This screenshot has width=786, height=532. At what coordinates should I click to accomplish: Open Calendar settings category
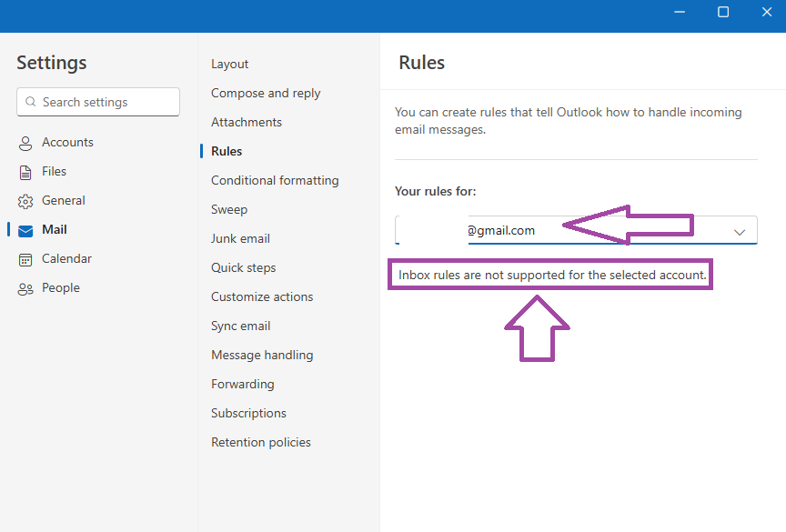point(66,258)
